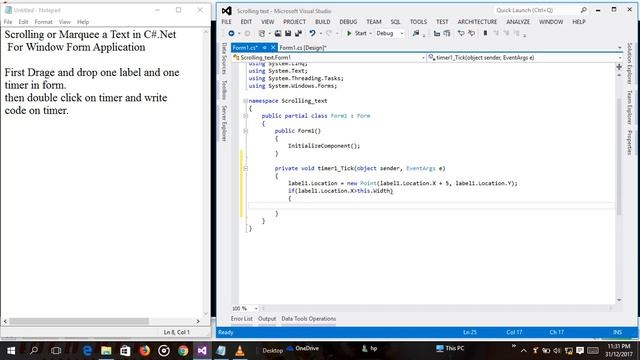
Task: Start debugging with the green Start arrow
Action: click(349, 33)
